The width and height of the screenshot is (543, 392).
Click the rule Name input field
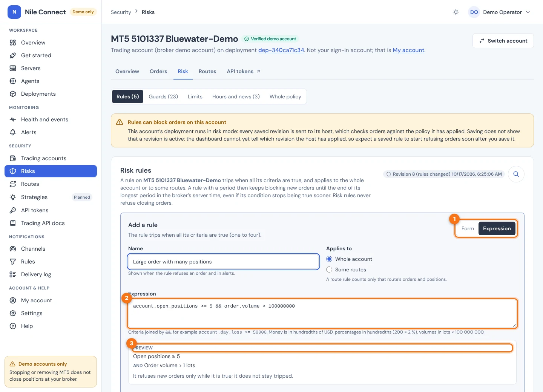[x=224, y=262]
